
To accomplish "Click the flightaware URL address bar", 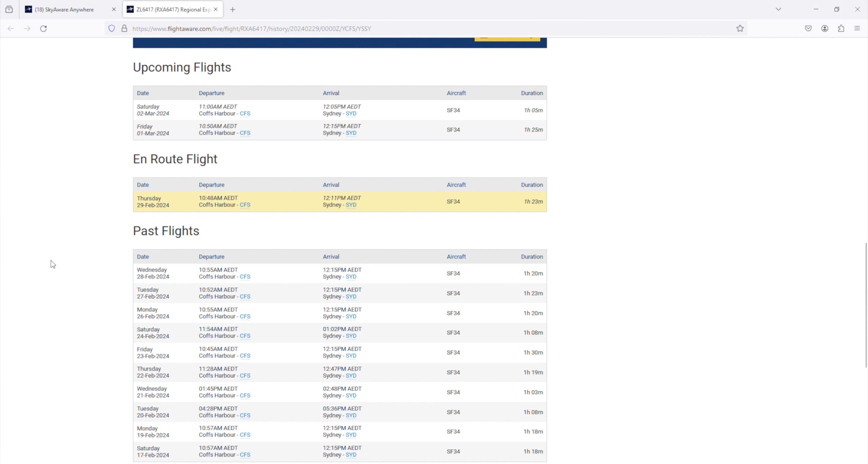I will tap(407, 28).
